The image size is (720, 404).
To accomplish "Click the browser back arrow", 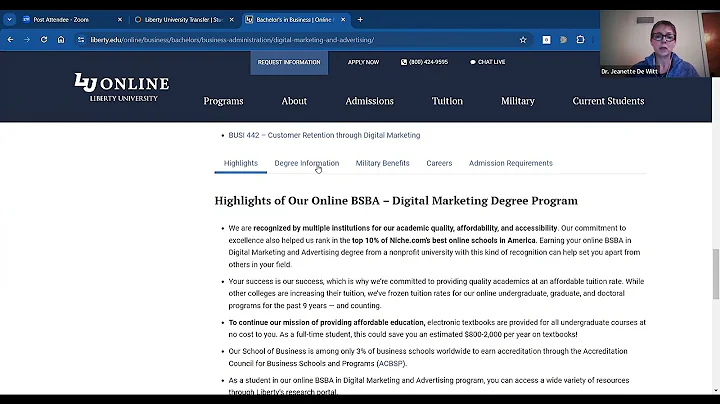I will click(x=10, y=40).
